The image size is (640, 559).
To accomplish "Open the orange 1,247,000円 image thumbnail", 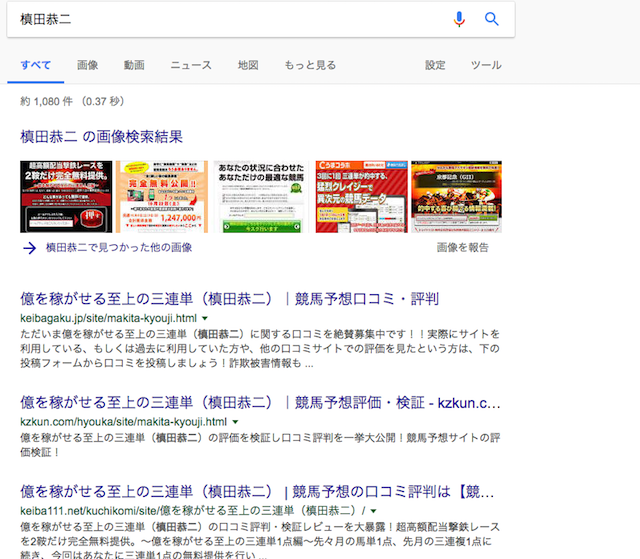I will pos(162,197).
